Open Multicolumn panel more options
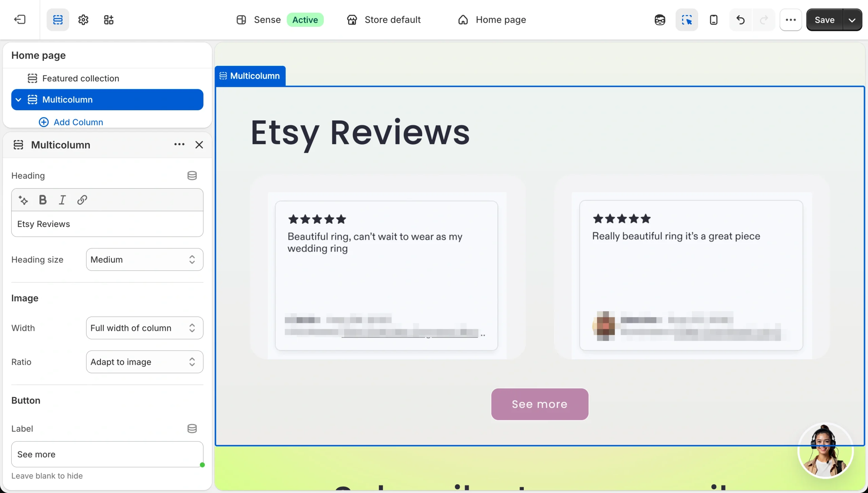 pyautogui.click(x=179, y=145)
